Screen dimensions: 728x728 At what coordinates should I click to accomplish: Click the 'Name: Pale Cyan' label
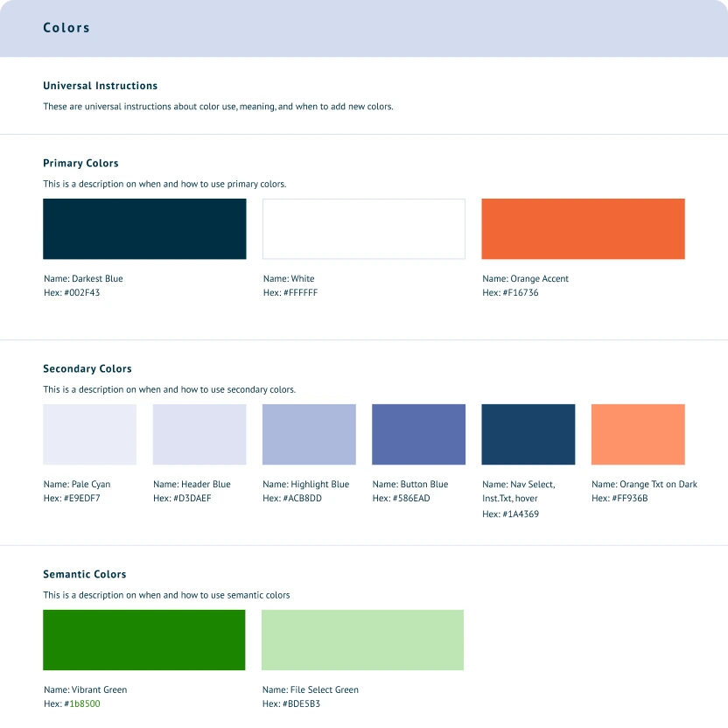77,484
